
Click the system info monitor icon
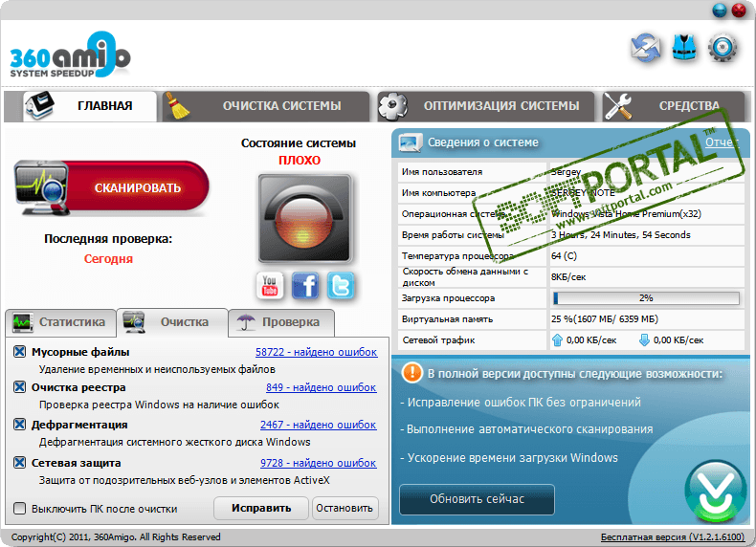click(411, 142)
